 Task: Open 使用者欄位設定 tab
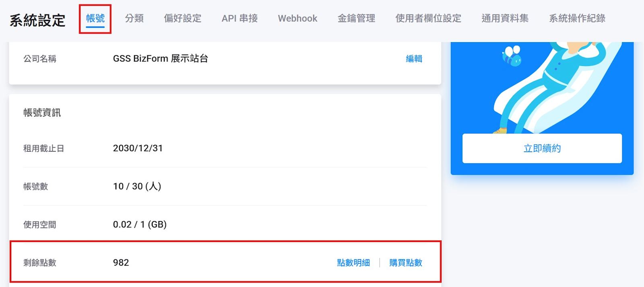point(428,18)
